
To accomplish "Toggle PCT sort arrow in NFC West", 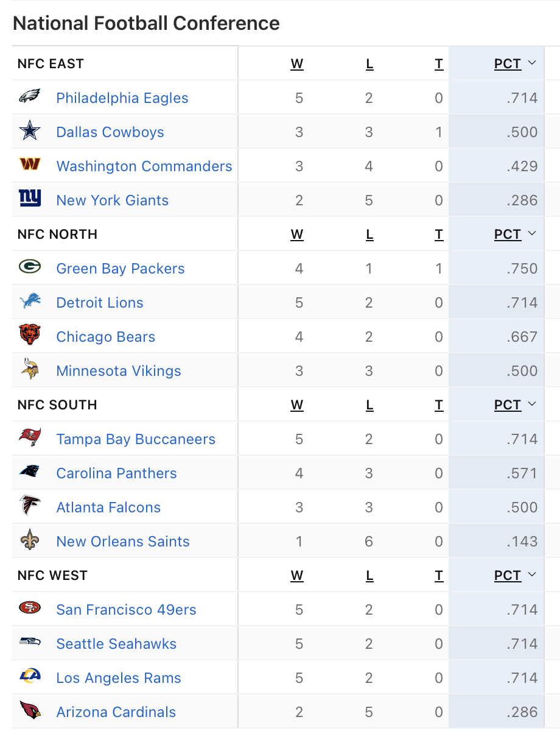I will point(532,575).
